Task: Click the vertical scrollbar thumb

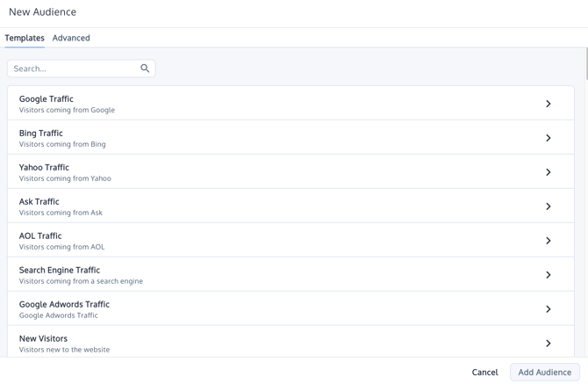Action: [x=586, y=64]
